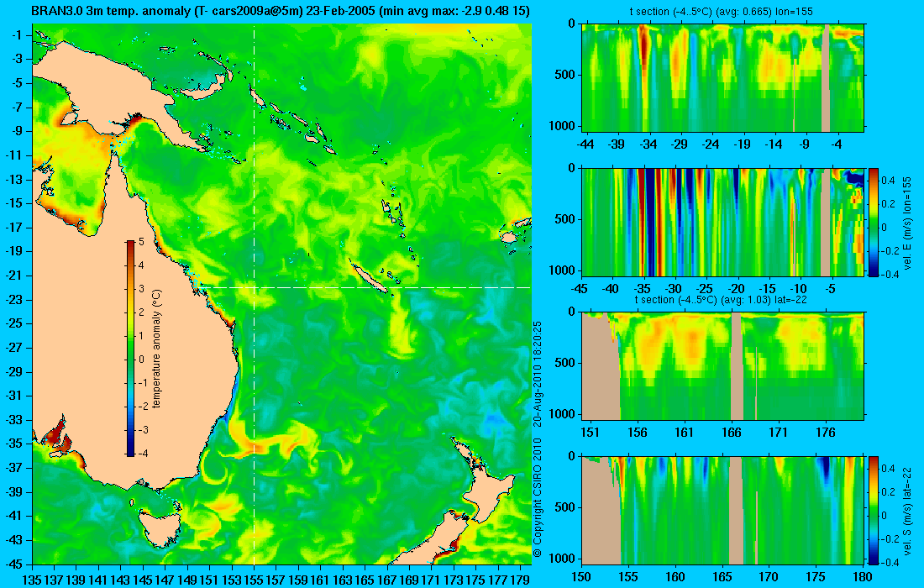Click the New Caledonia island on the map

pos(368,278)
